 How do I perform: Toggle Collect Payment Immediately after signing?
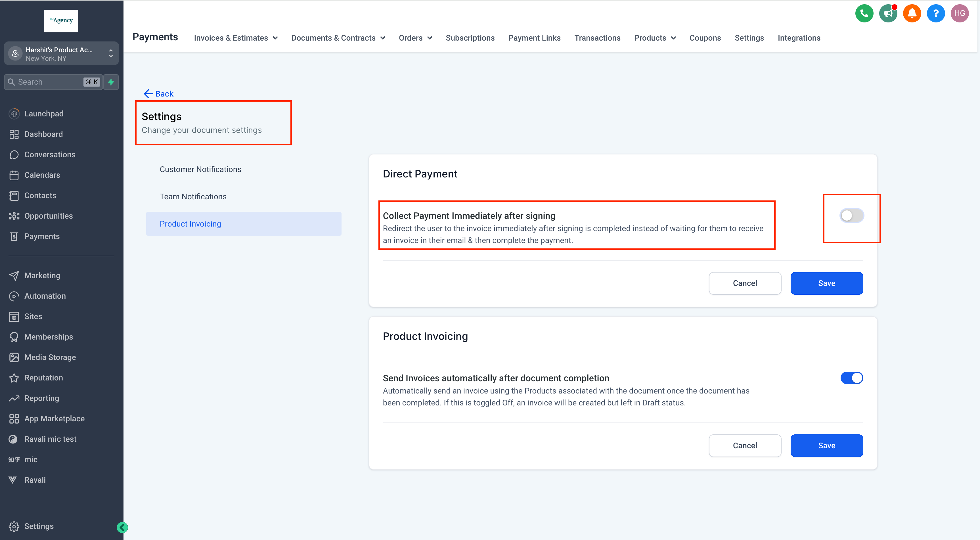point(852,215)
